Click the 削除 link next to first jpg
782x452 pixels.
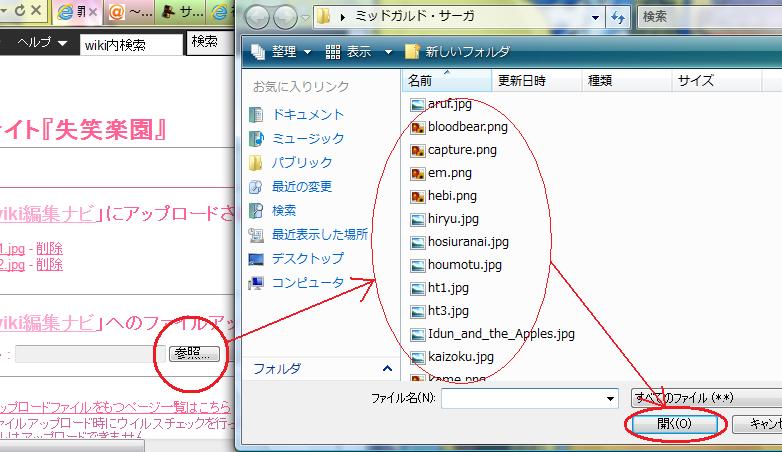(x=49, y=249)
